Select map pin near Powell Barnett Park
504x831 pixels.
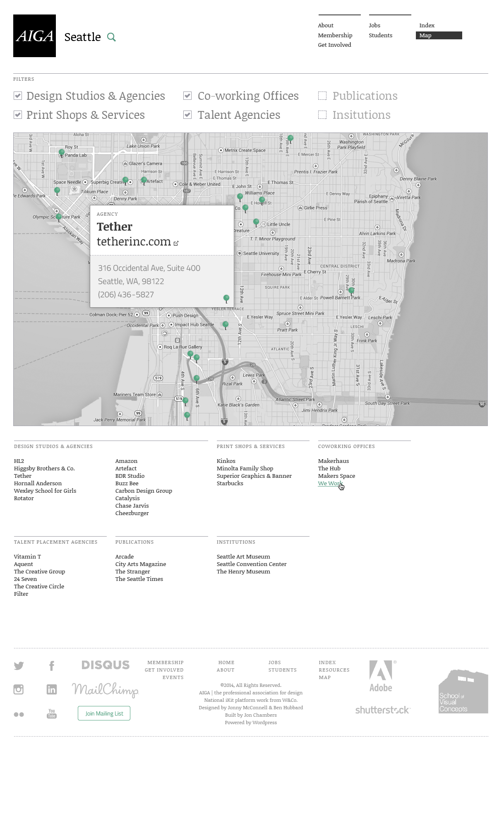pos(351,291)
